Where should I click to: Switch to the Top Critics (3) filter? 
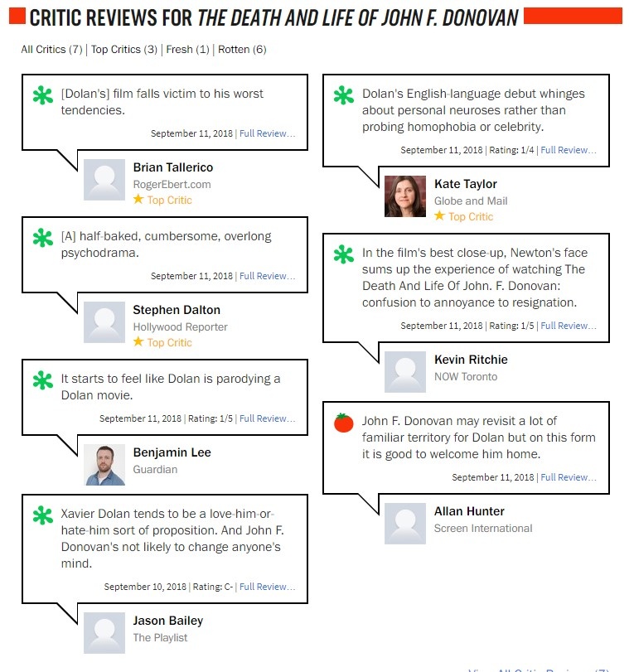(124, 50)
